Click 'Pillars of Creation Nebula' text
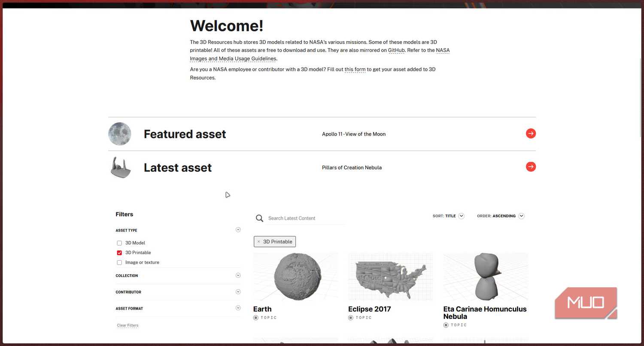Screen dimensions: 644x346 352,167
